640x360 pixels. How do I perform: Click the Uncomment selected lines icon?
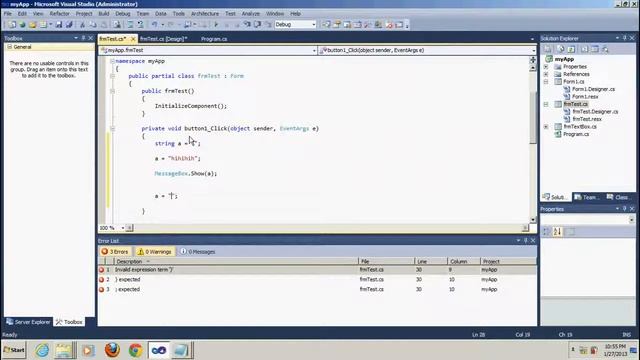coord(140,24)
